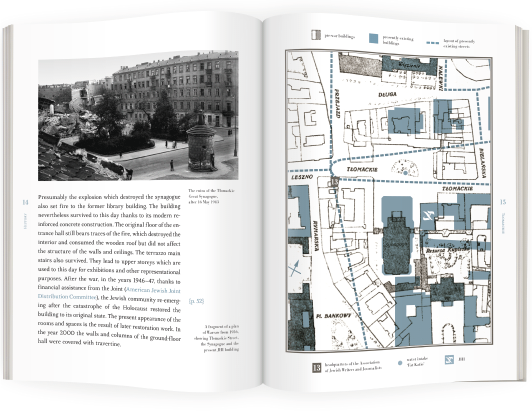This screenshot has width=532, height=411.
Task: Click the 'BIELAŃSKA' street label
Action: [483, 163]
